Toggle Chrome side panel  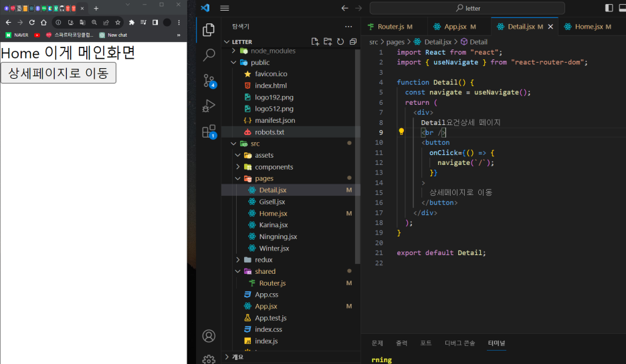[x=155, y=22]
